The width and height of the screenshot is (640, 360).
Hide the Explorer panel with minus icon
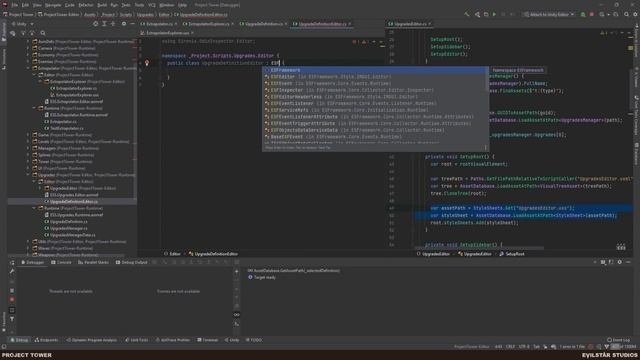point(132,24)
